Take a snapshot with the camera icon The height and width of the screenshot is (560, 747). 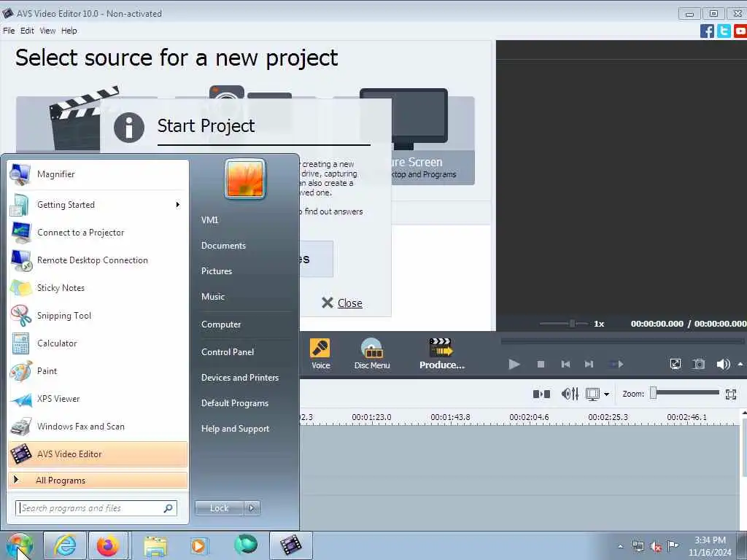[x=699, y=365]
